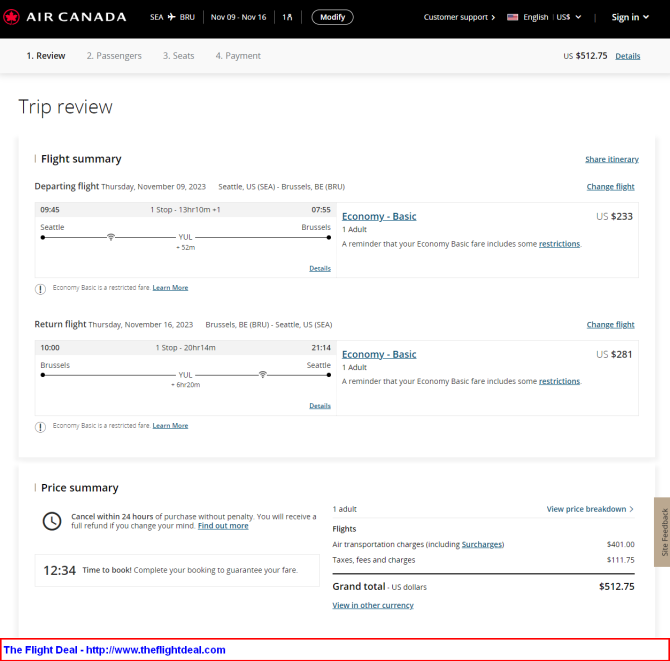
Task: Open Details link in return flight card
Action: click(x=320, y=405)
